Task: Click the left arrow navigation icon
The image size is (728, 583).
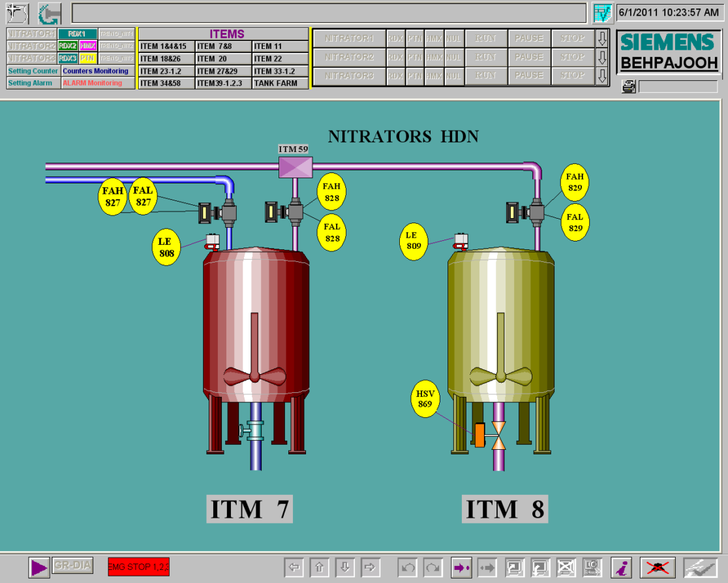Action: (294, 567)
